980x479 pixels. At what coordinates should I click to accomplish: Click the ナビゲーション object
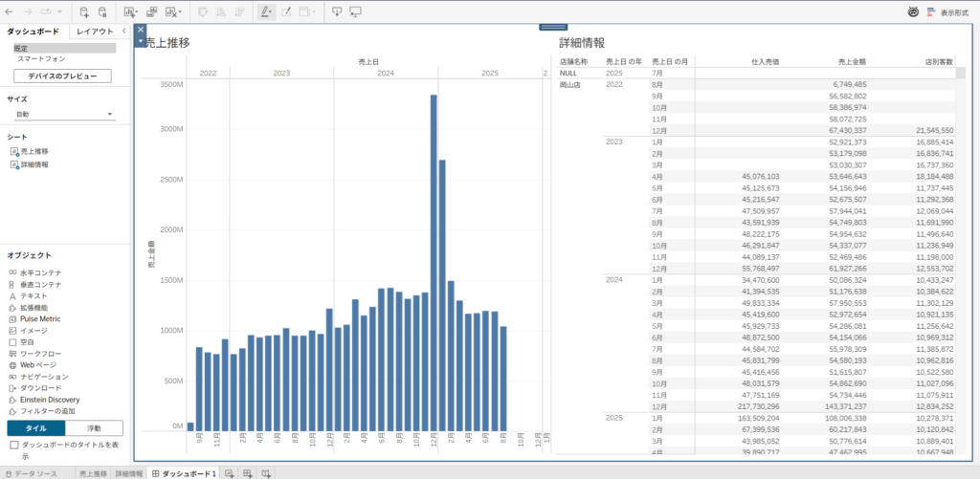tap(38, 377)
